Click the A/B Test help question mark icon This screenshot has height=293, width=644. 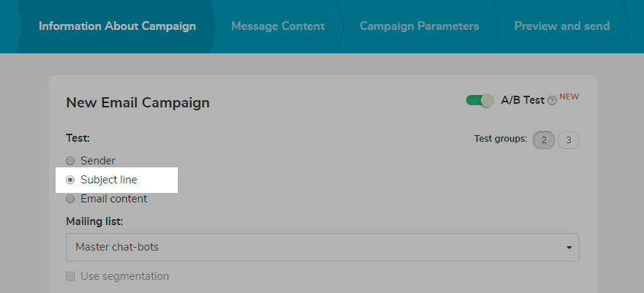tap(552, 101)
